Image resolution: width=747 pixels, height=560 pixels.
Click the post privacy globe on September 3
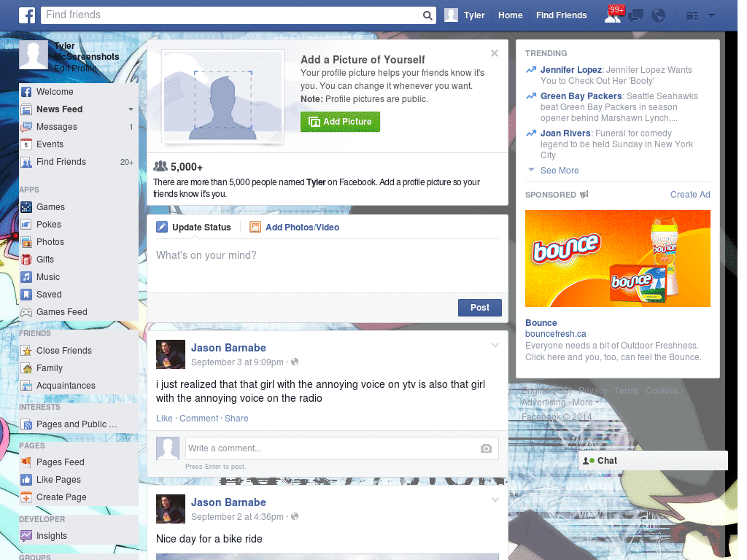[x=295, y=362]
